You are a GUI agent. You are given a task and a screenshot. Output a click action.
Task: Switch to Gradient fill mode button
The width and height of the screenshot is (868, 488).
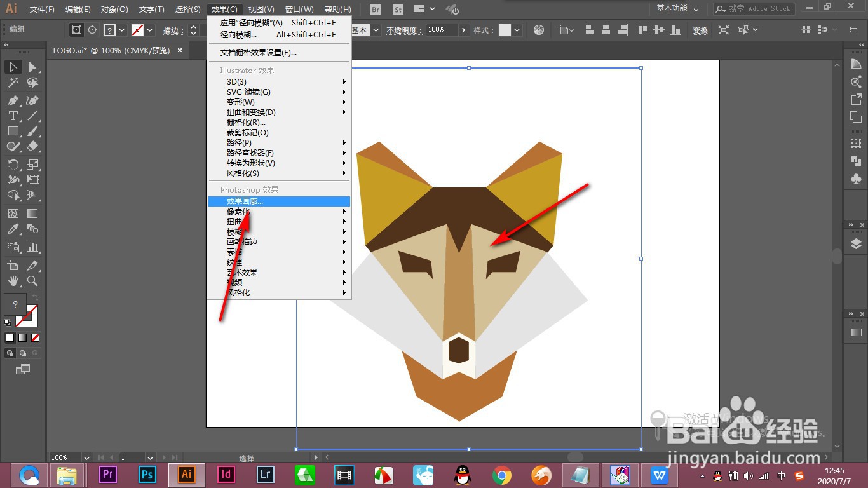coord(23,338)
